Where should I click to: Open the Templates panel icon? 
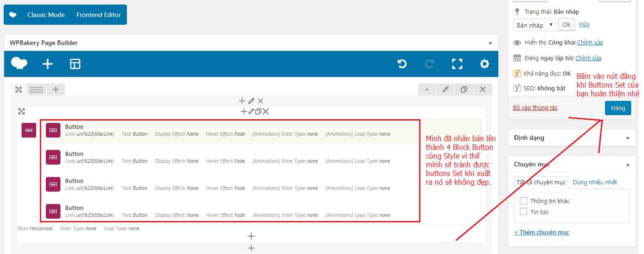pos(75,64)
